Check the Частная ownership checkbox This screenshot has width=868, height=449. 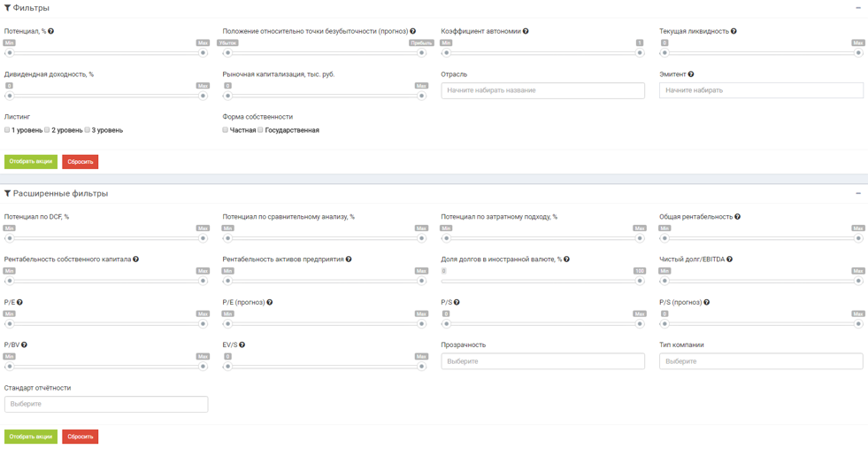(226, 130)
